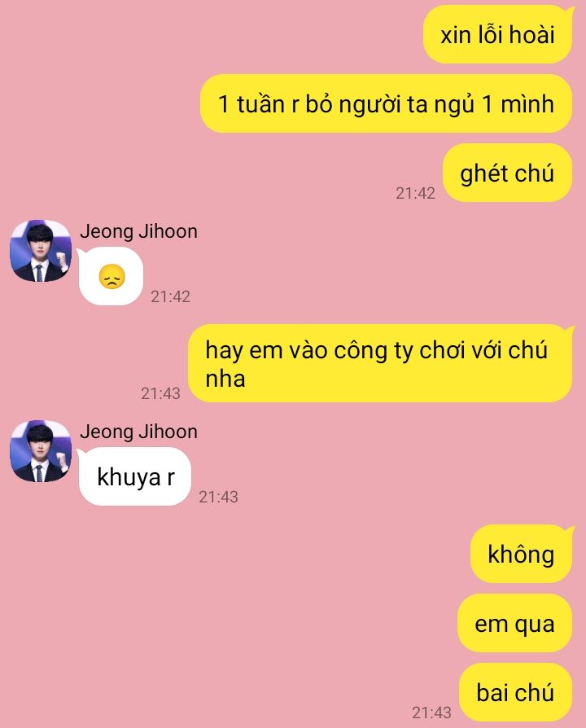Tap the 'khuya r' message bubble
586x728 pixels.
134,476
